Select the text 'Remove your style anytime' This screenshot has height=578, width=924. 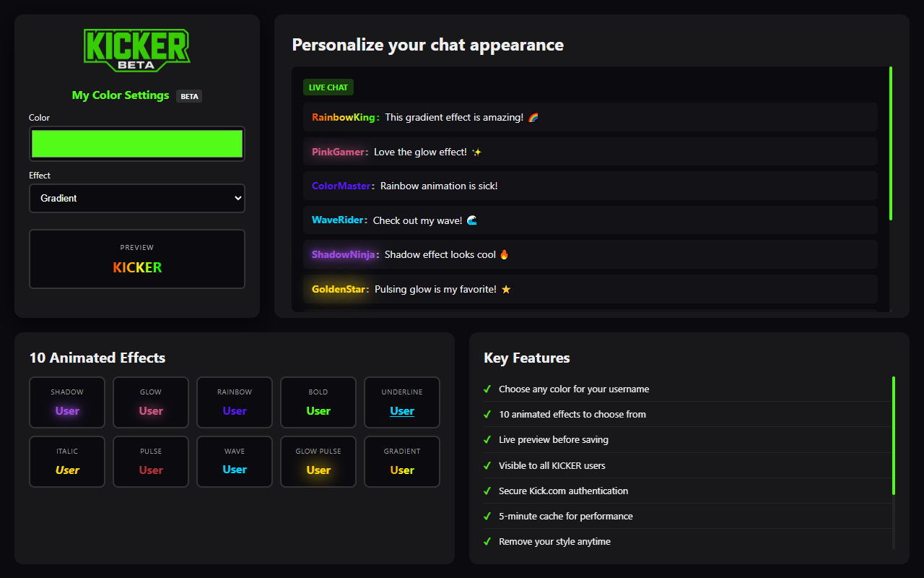click(x=554, y=541)
